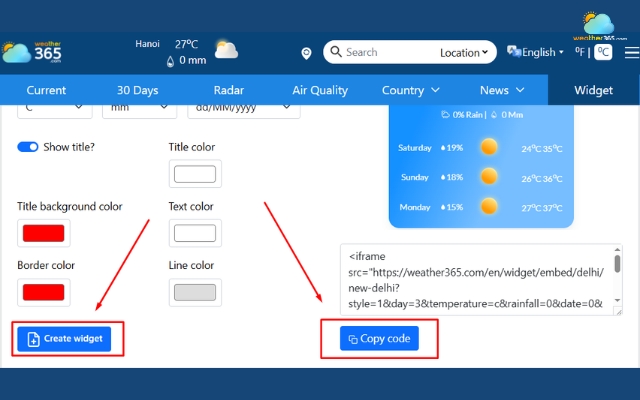Screen dimensions: 640x400
Task: Expand the Country menu
Action: pyautogui.click(x=411, y=90)
